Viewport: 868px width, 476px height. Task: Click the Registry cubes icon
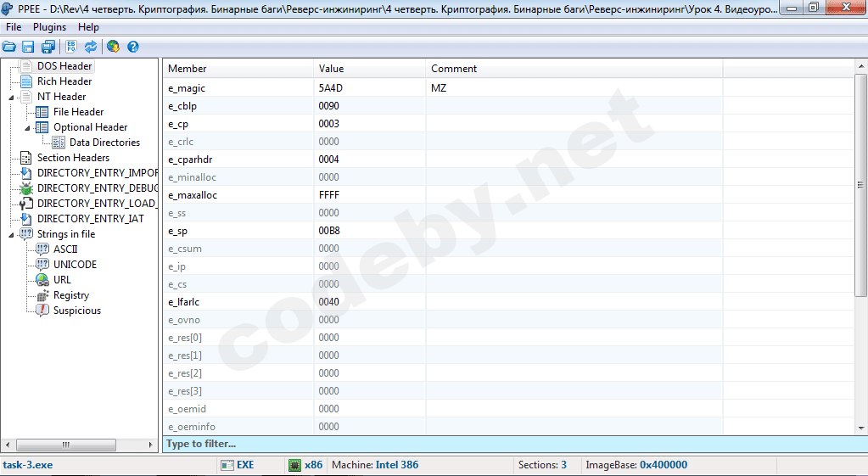tap(42, 295)
